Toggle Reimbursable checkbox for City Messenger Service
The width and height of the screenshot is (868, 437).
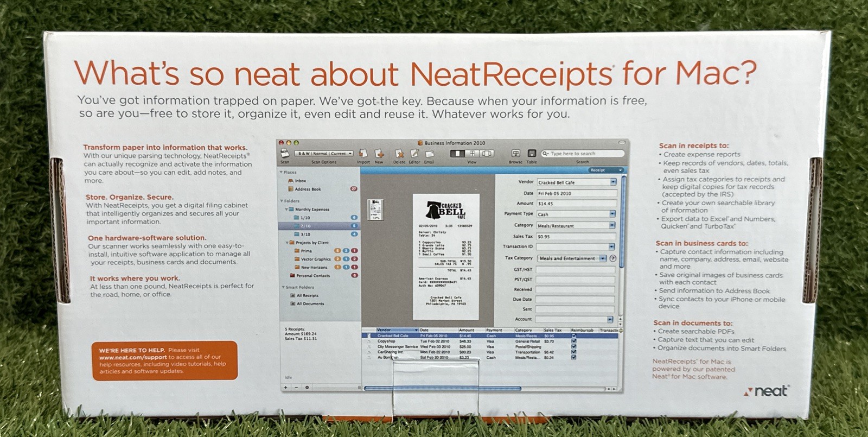click(574, 346)
